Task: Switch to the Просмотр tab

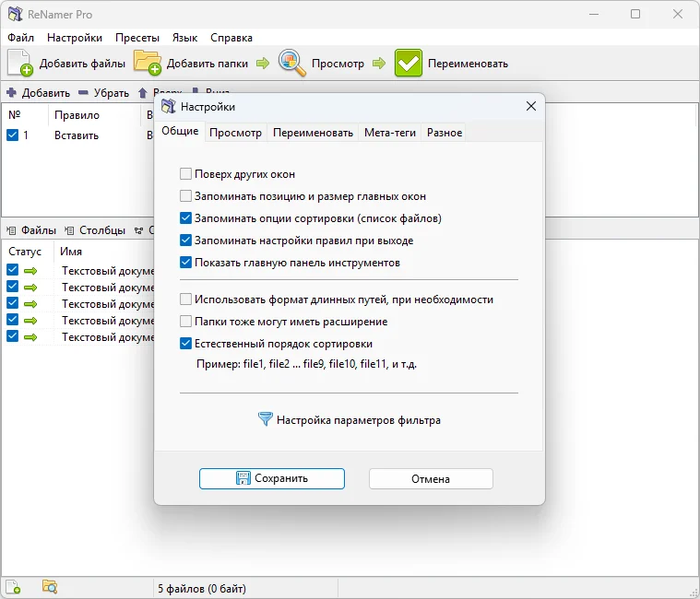Action: [235, 133]
